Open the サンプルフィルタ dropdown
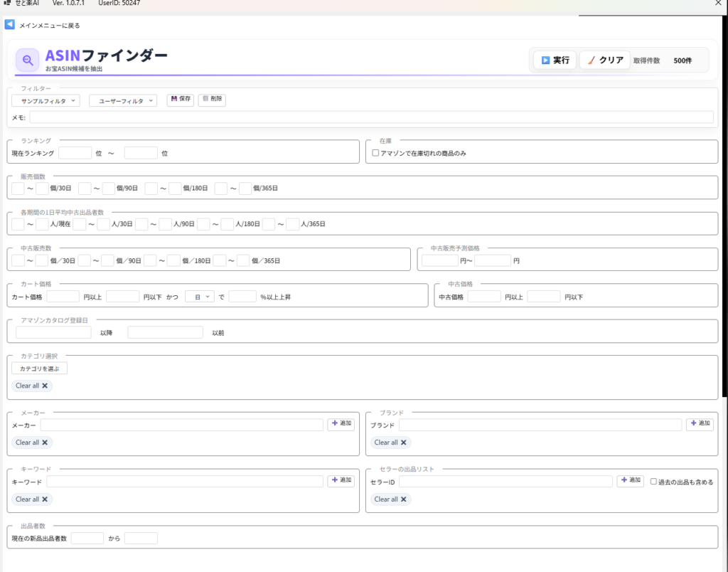Viewport: 728px width, 572px height. pos(45,101)
